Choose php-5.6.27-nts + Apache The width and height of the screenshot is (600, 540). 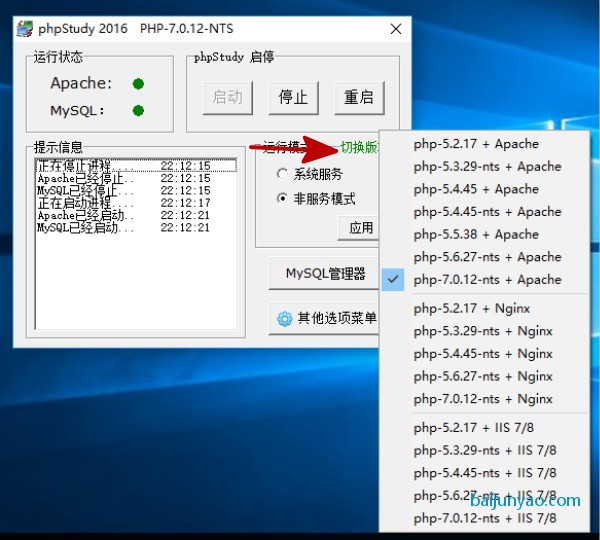484,257
